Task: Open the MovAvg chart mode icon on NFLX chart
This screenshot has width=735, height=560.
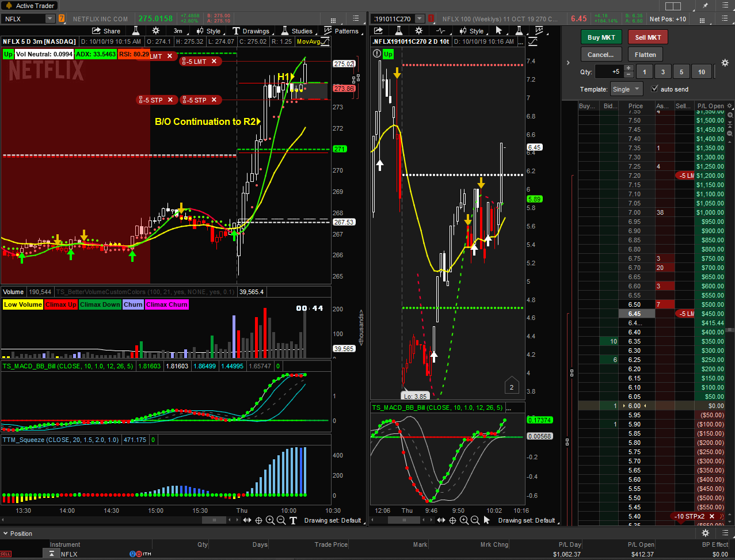Action: [325, 41]
